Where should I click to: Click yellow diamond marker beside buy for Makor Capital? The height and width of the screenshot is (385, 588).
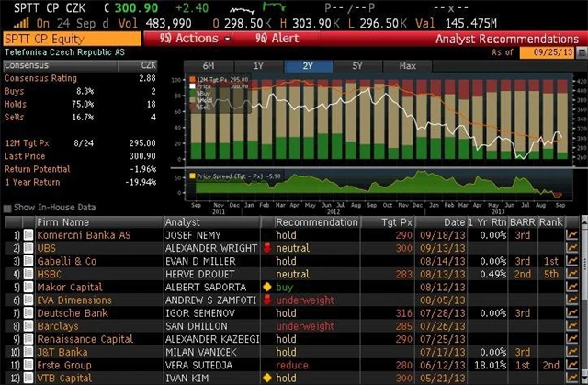tap(268, 288)
